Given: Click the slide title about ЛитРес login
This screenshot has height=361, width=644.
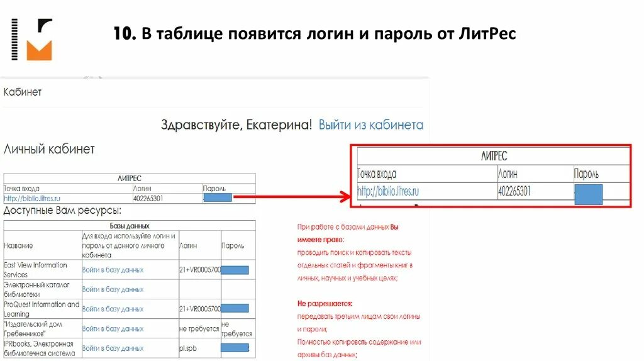Looking at the screenshot, I should 314,34.
